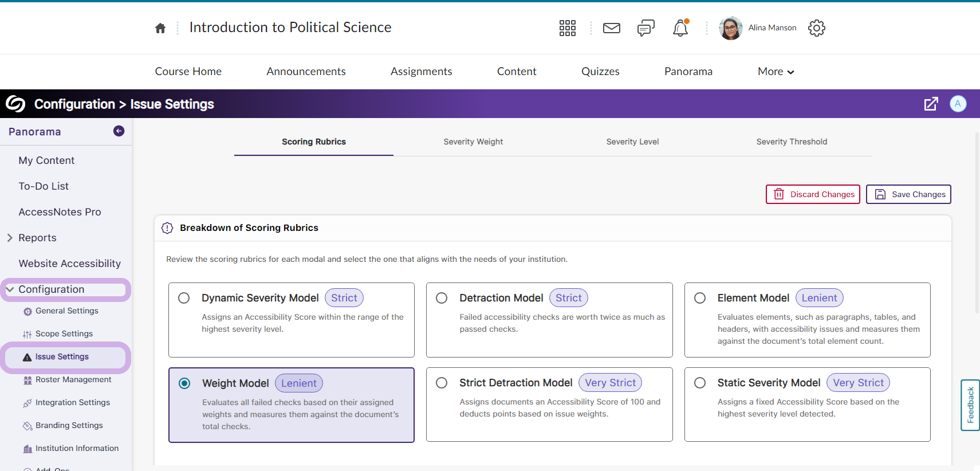Click the open in new window icon
Image resolution: width=980 pixels, height=471 pixels.
coord(931,104)
